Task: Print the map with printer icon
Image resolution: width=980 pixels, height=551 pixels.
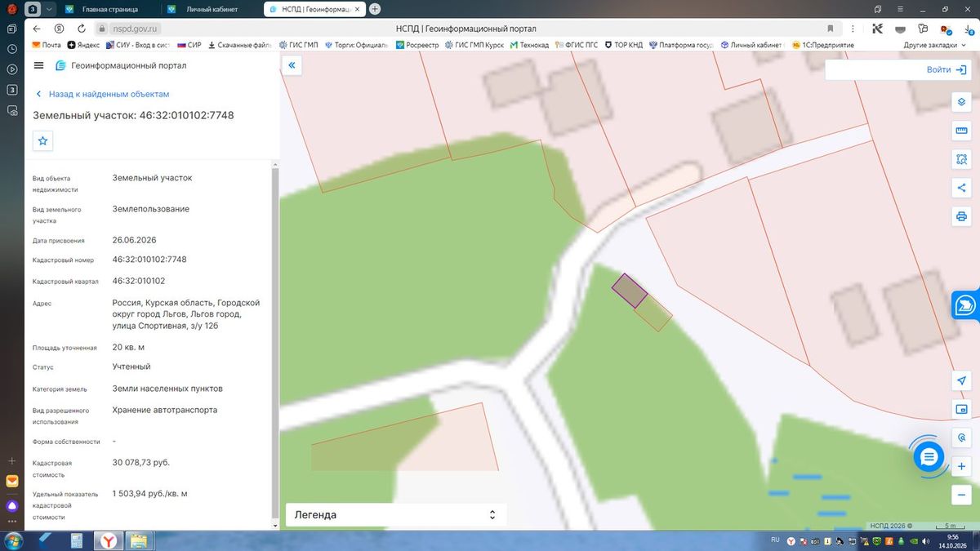Action: [x=961, y=216]
